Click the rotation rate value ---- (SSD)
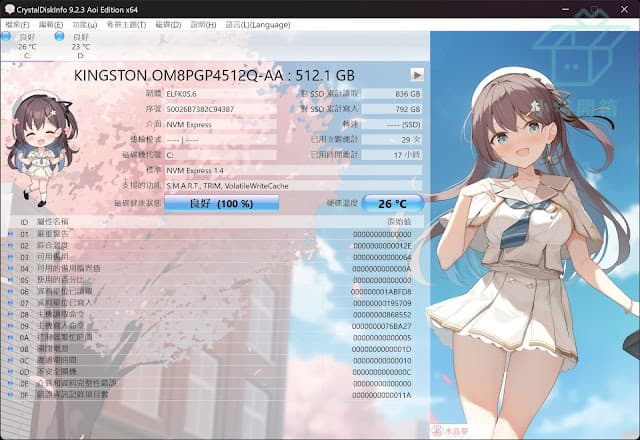Image resolution: width=640 pixels, height=440 pixels. click(391, 124)
